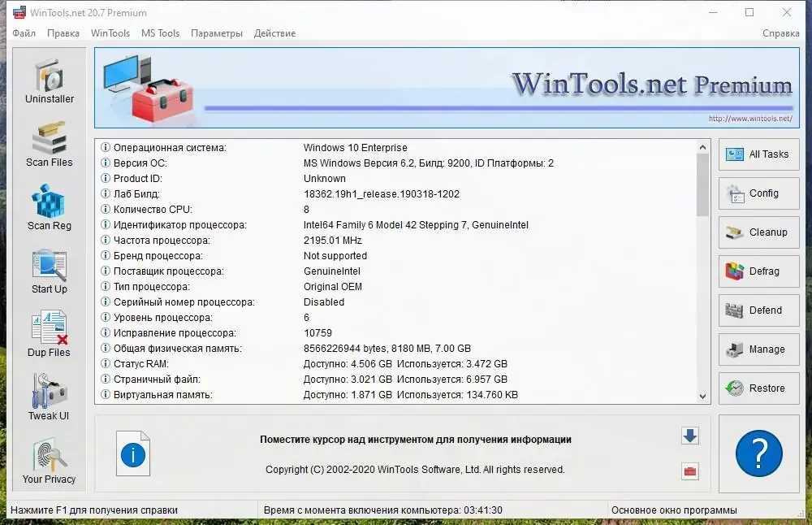Click info icon beside Бренд процессора
Screen dimensions: 812x525
tap(105, 255)
